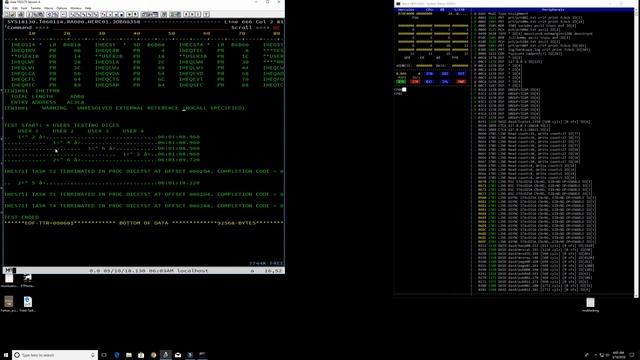Click the RST button in Hercules panel
Viewport: 640px width, 360px height.
(461, 74)
